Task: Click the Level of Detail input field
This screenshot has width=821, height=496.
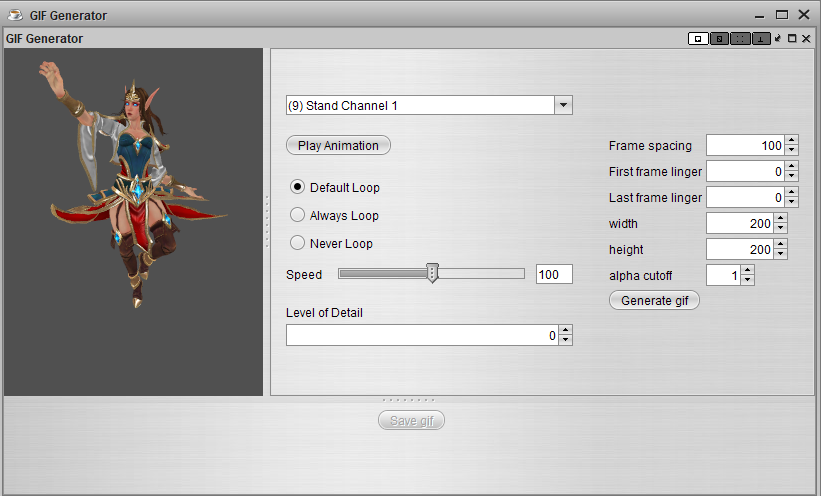Action: [422, 335]
